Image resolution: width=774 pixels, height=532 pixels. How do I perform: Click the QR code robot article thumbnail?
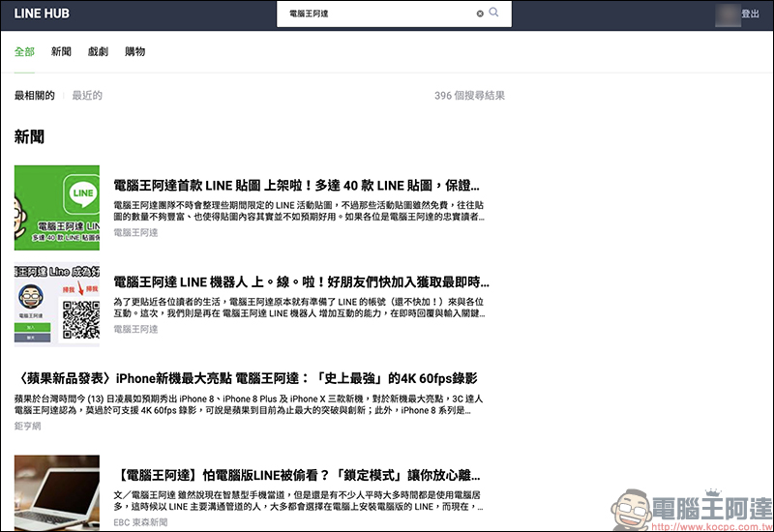click(57, 305)
